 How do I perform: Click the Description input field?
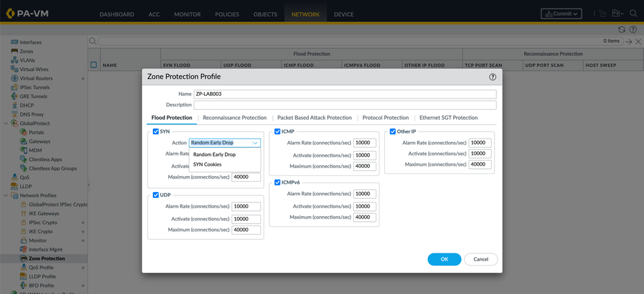point(345,105)
